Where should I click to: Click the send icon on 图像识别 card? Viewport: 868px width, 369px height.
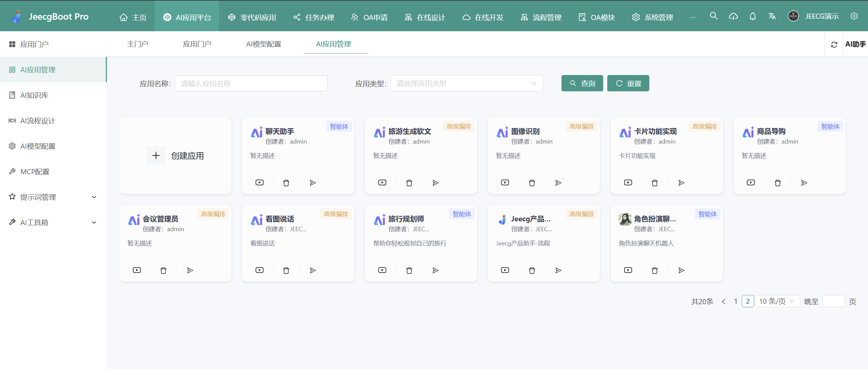click(x=558, y=183)
